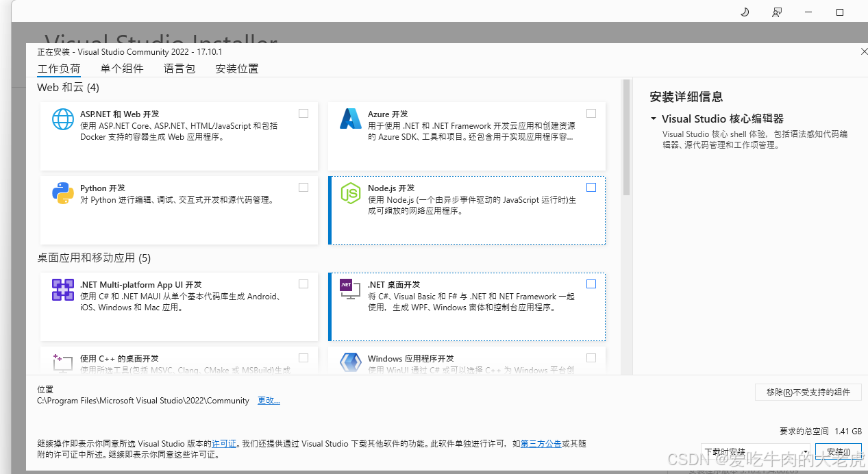Click the 安装 install button

point(839,453)
